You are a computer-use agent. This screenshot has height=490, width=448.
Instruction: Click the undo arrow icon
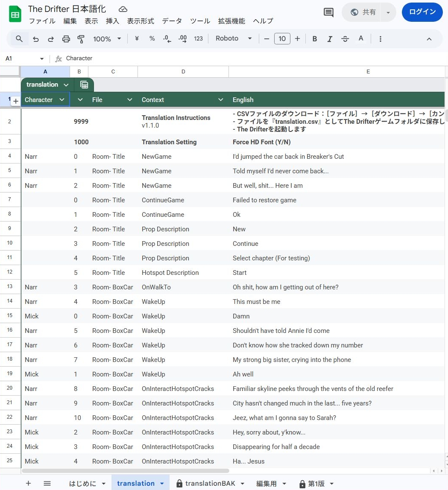[x=36, y=39]
